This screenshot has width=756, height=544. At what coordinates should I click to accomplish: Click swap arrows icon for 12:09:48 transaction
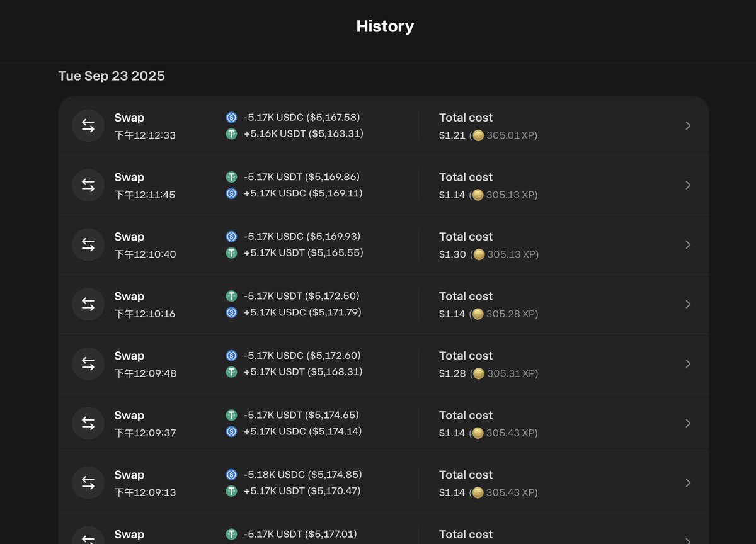(88, 363)
